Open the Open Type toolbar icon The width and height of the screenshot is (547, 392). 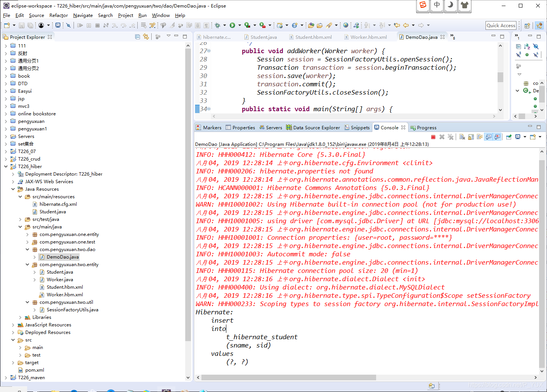pyautogui.click(x=311, y=25)
